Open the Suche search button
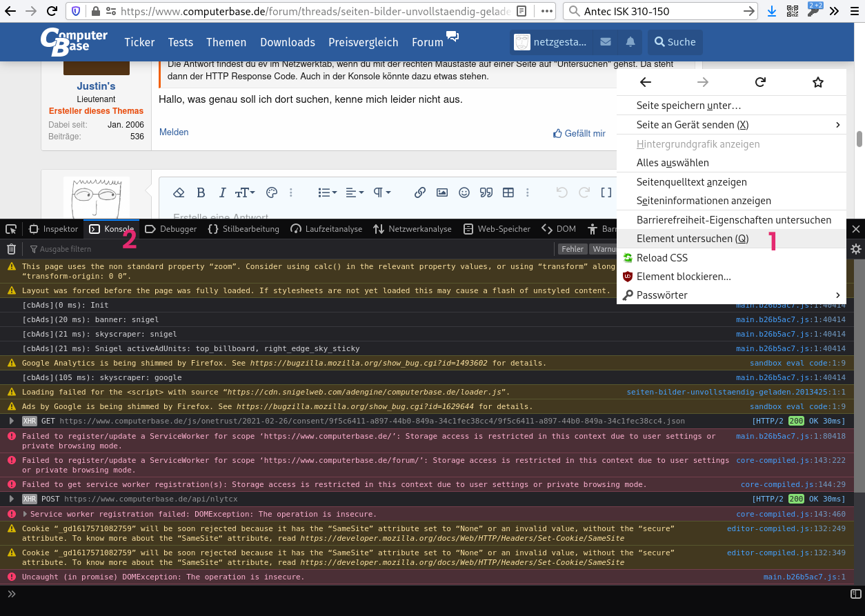 [x=675, y=42]
